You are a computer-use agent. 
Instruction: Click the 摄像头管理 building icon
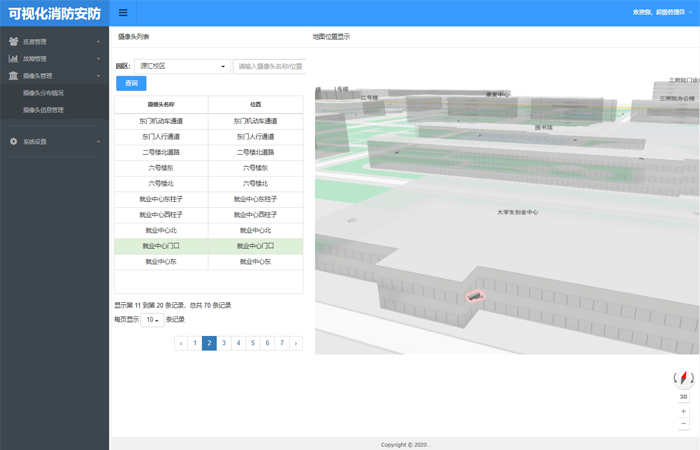(13, 75)
